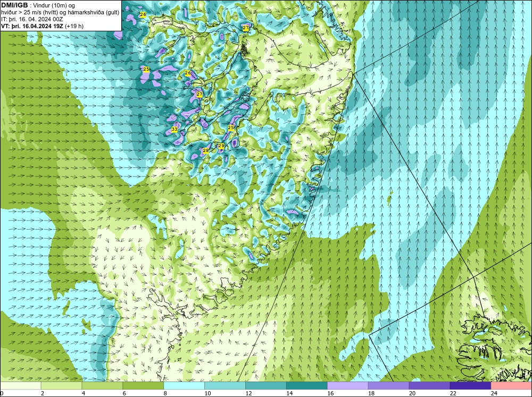
Task: Click the "DMI/IGB" title text
Action: pos(15,5)
